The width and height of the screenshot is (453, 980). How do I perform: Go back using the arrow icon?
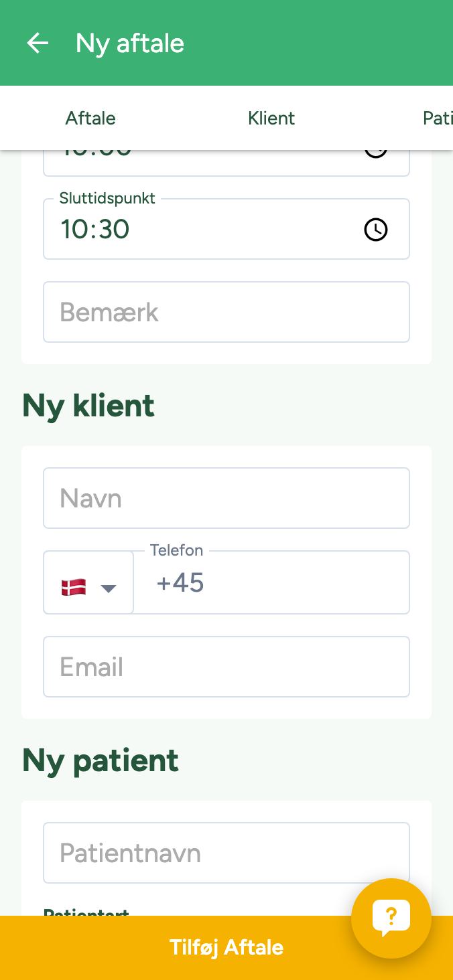[x=38, y=44]
